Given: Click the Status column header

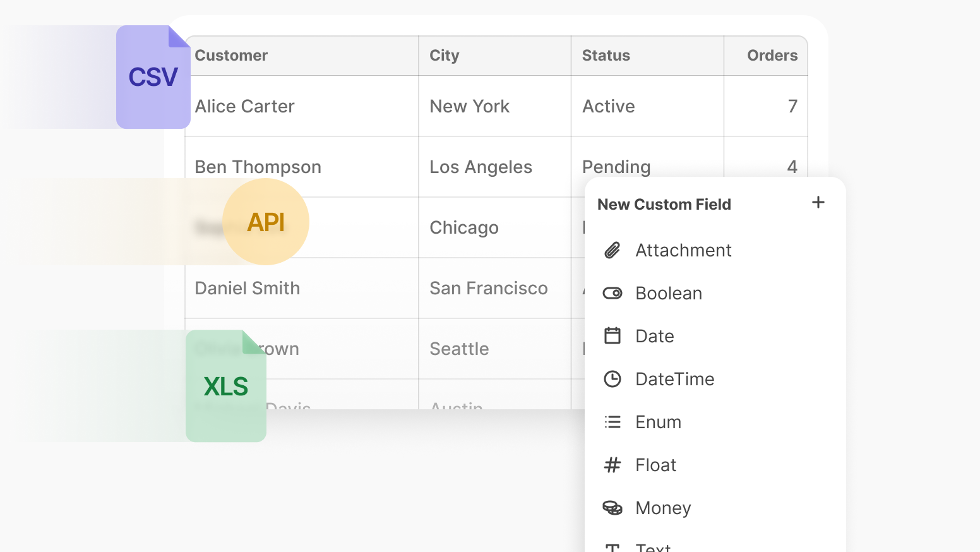Looking at the screenshot, I should tap(606, 56).
